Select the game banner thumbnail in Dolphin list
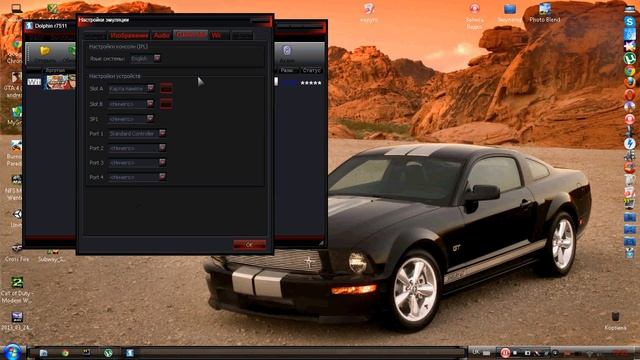Viewport: 640px width, 360px height. pos(60,82)
